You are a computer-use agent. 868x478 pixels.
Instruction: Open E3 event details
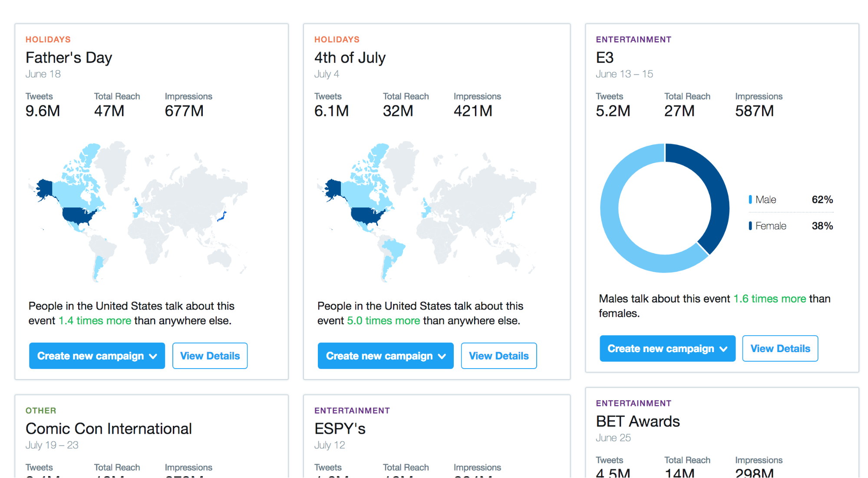click(780, 348)
